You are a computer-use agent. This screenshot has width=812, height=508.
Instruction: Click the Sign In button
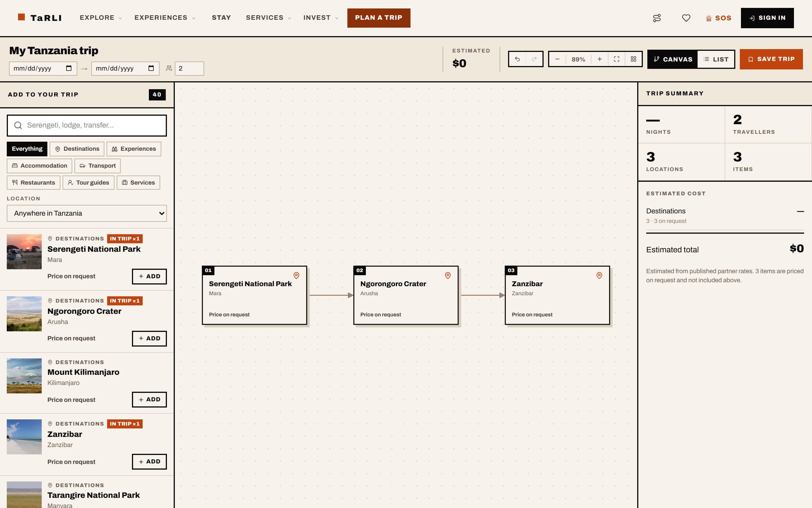click(x=767, y=18)
